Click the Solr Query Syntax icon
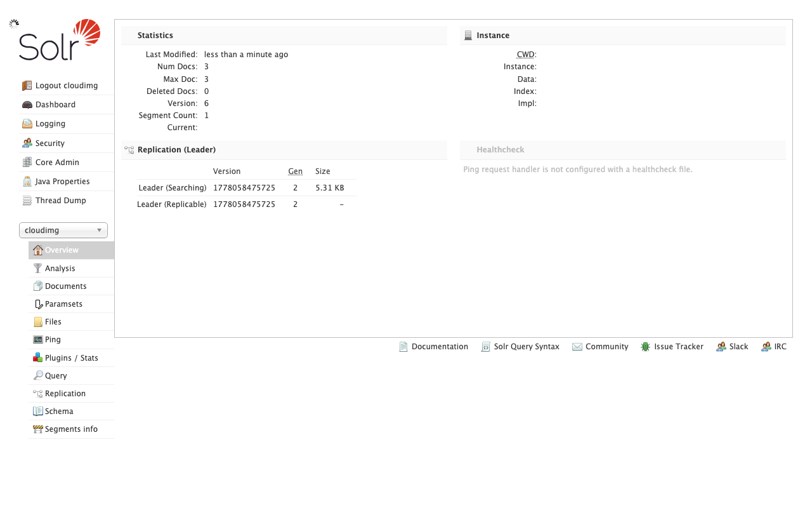The image size is (812, 508). (486, 347)
